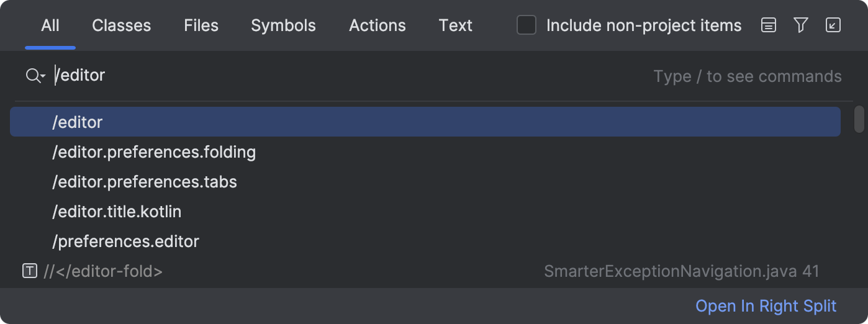868x324 pixels.
Task: Focus the /editor search input field
Action: coord(351,76)
